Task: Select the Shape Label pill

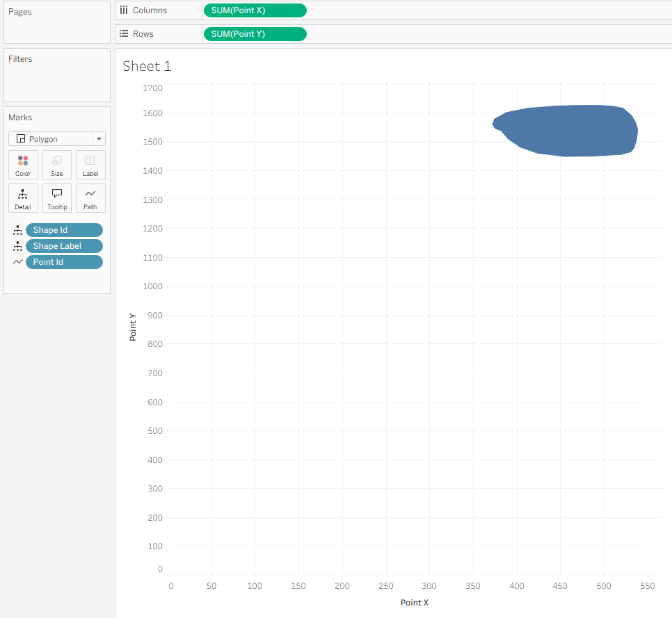Action: click(64, 246)
